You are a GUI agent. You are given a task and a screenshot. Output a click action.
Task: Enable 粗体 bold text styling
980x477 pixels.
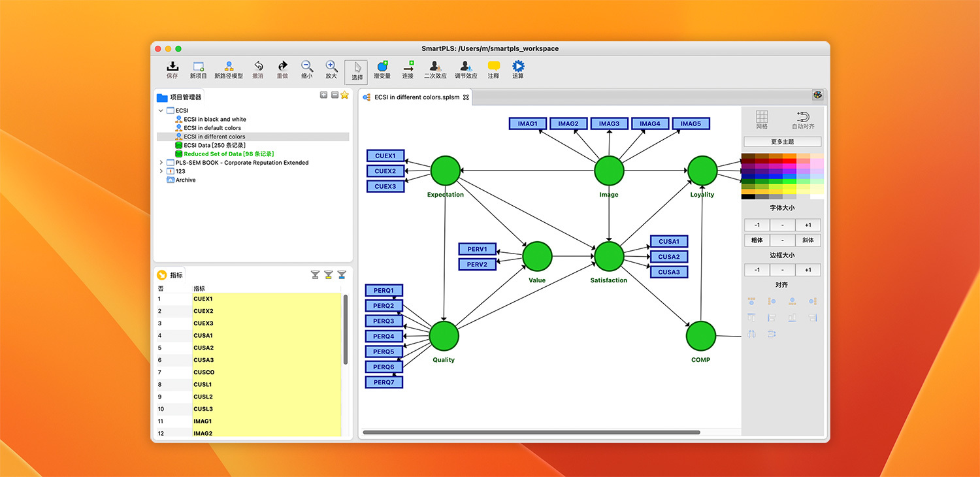(x=756, y=240)
